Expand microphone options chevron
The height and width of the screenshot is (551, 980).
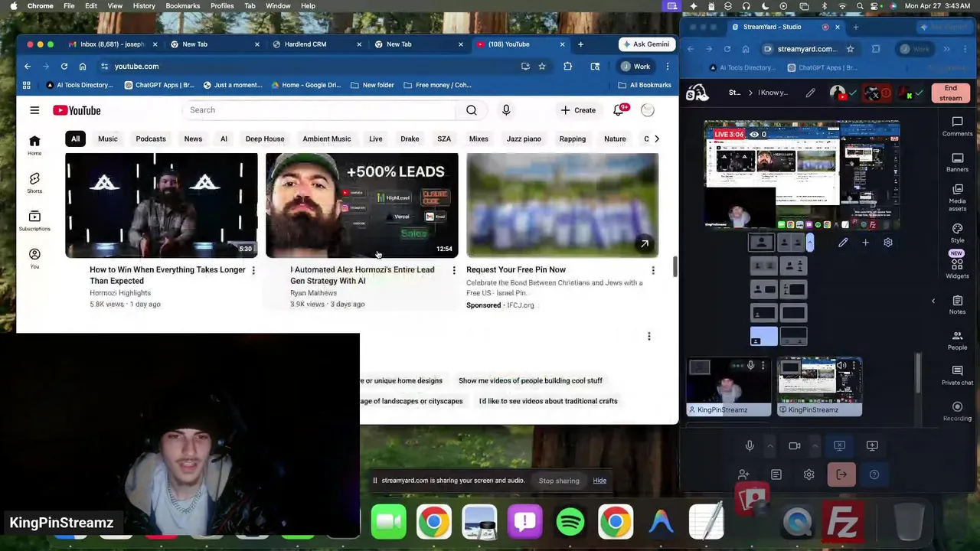pyautogui.click(x=770, y=445)
